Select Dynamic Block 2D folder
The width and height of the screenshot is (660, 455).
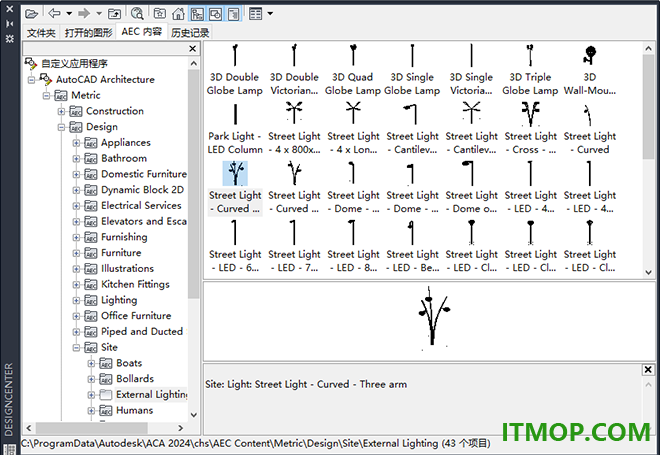(142, 190)
